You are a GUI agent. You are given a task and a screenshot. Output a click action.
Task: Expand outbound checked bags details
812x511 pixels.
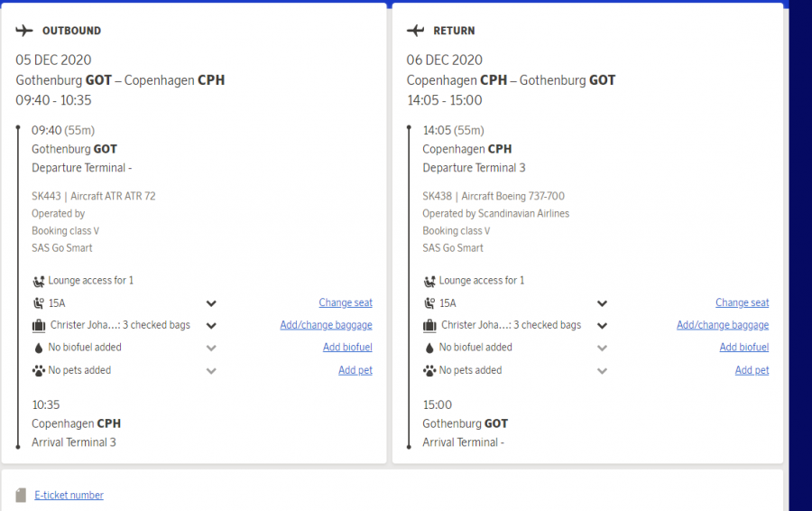(x=211, y=325)
